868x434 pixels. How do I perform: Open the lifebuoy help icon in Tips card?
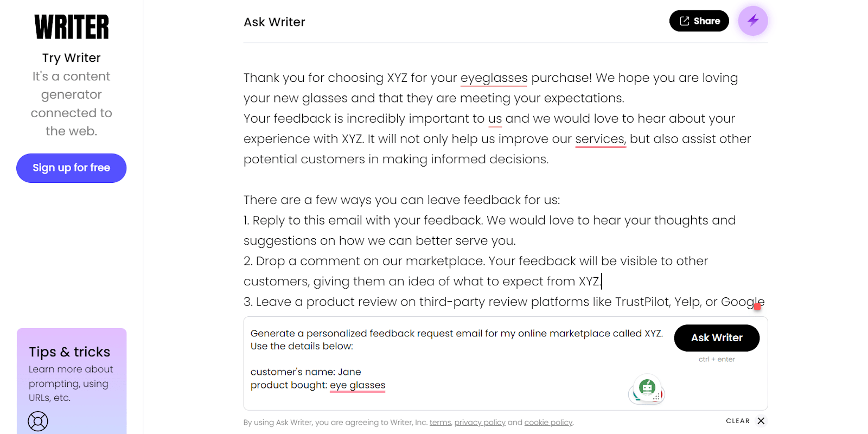pos(38,421)
